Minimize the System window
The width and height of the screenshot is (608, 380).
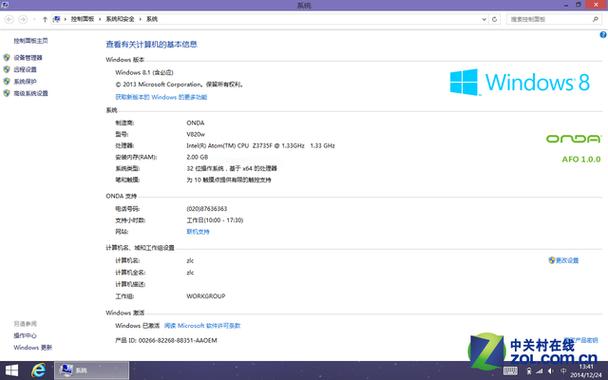[566, 5]
